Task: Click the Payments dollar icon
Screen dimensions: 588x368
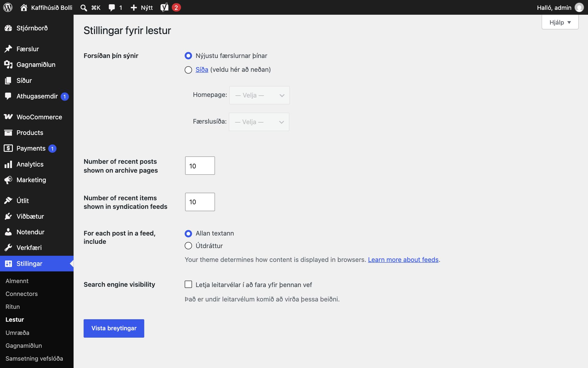Action: click(x=8, y=148)
